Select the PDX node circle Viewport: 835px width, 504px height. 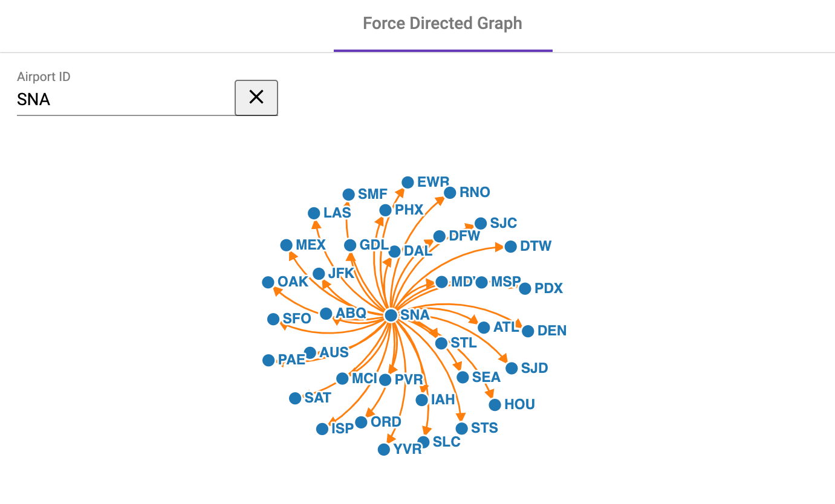point(525,289)
